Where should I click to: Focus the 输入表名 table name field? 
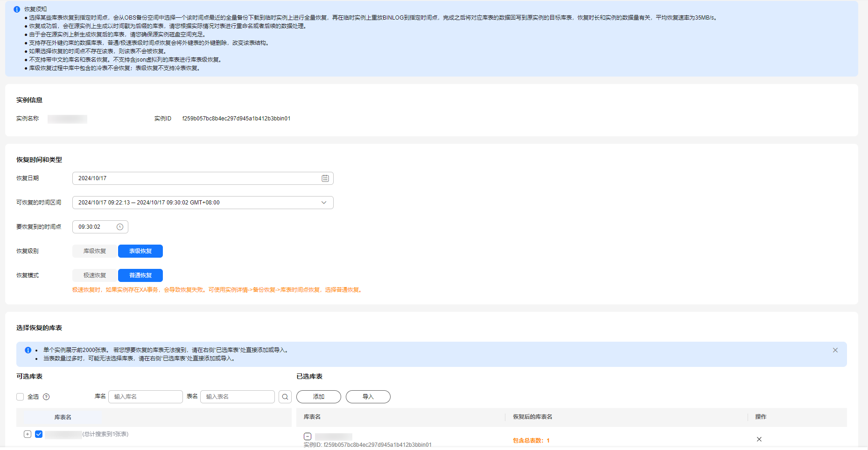pyautogui.click(x=238, y=397)
